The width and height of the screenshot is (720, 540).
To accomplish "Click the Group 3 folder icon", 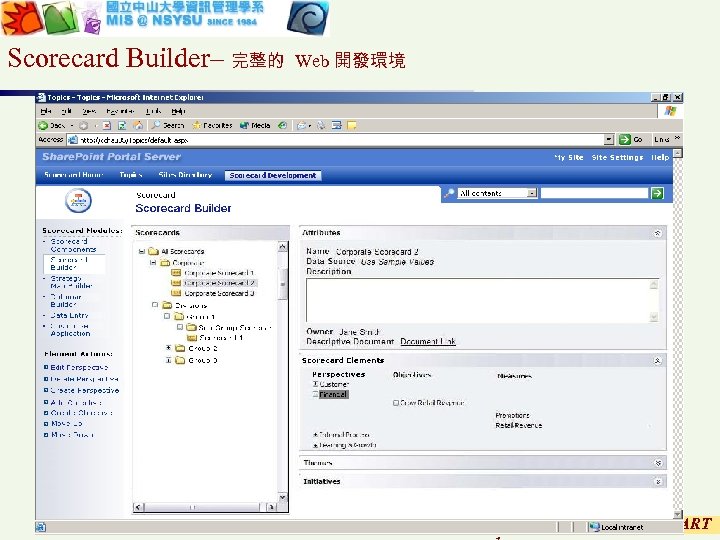I will 180,360.
